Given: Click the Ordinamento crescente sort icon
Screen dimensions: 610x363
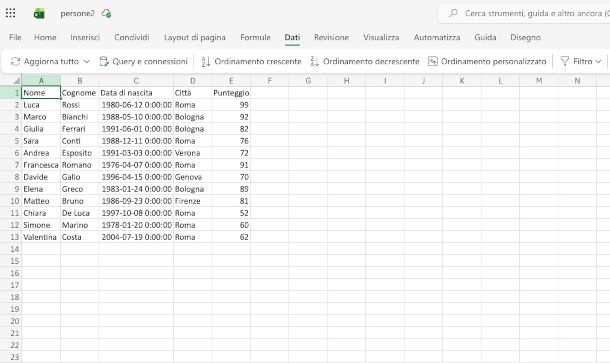Looking at the screenshot, I should [206, 61].
